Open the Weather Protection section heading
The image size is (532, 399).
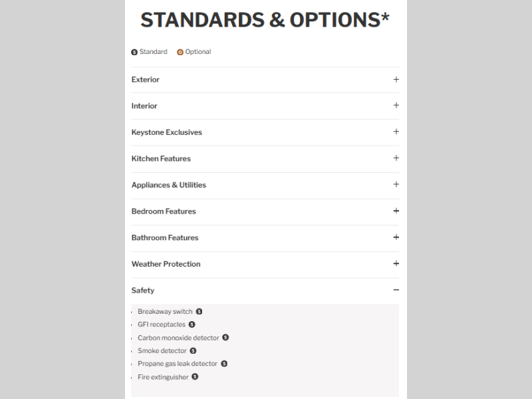(166, 264)
